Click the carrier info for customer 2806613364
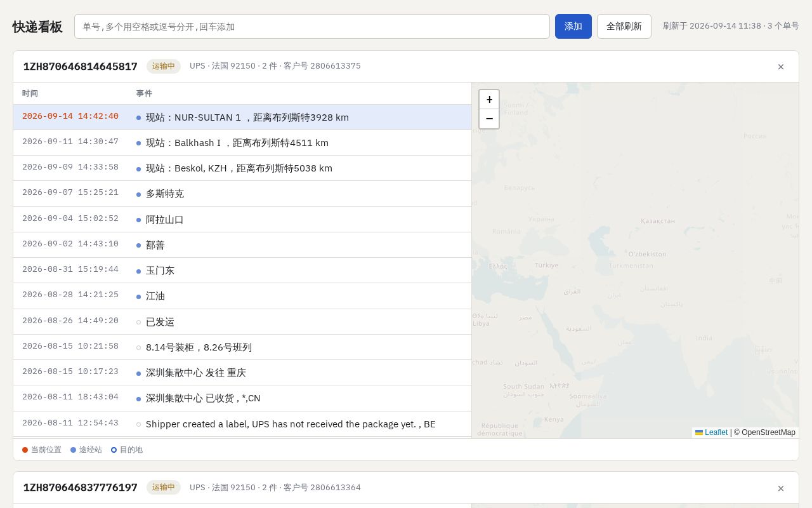 pos(275,488)
